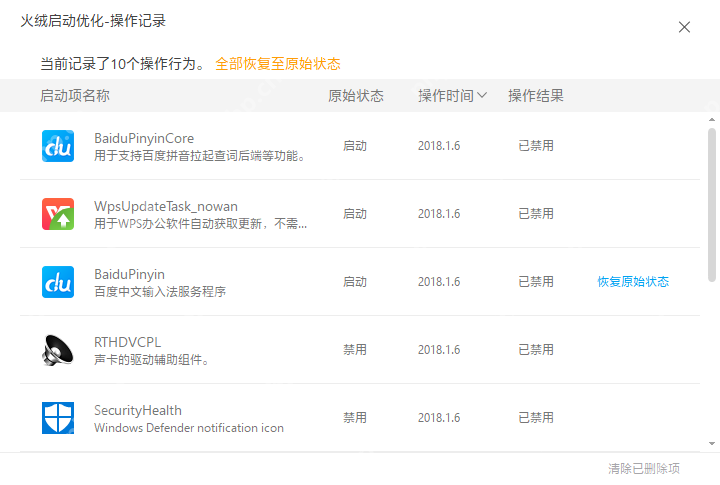Click 原始状态 column header
Viewport: 720px width, 485px height.
point(356,96)
